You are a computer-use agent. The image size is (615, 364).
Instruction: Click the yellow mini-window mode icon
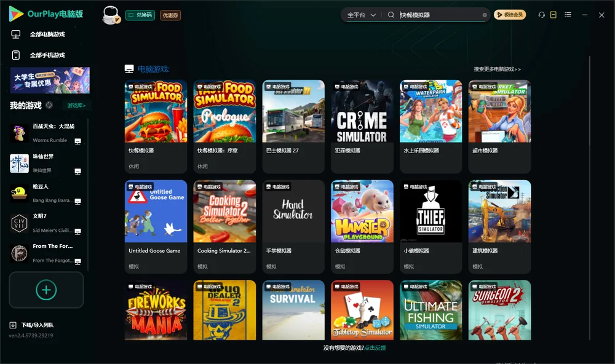point(553,15)
